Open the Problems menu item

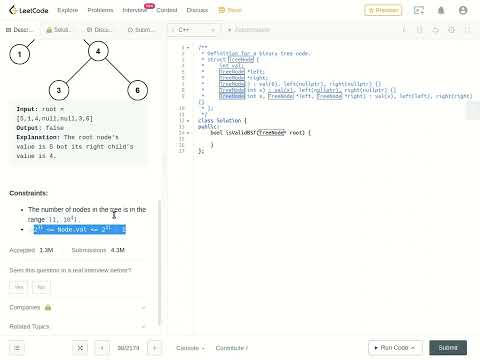[100, 10]
